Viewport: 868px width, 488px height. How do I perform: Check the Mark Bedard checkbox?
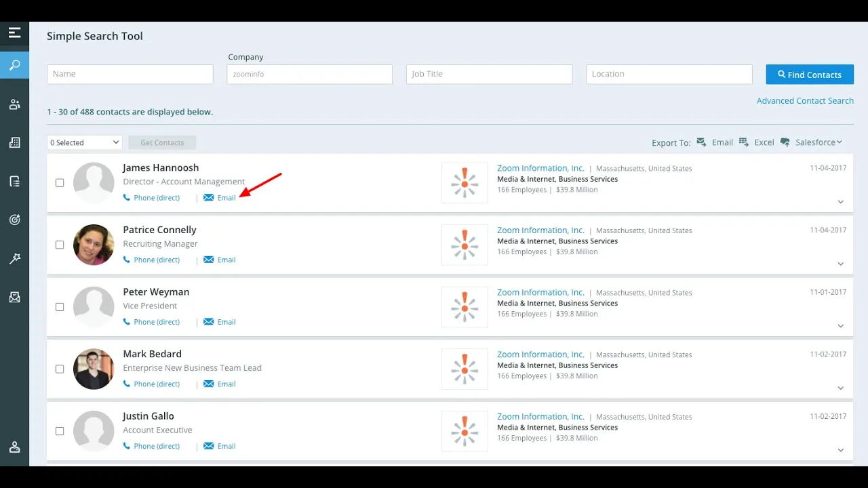pos(60,369)
